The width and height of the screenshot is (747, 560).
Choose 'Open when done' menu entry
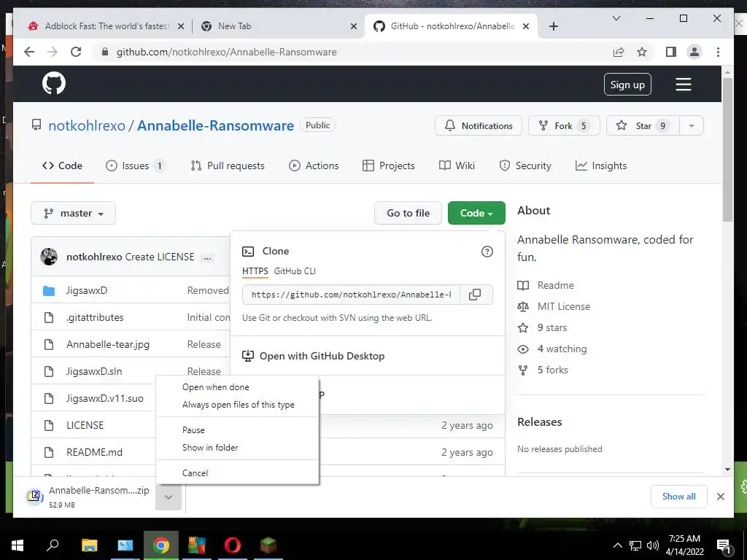click(x=237, y=387)
